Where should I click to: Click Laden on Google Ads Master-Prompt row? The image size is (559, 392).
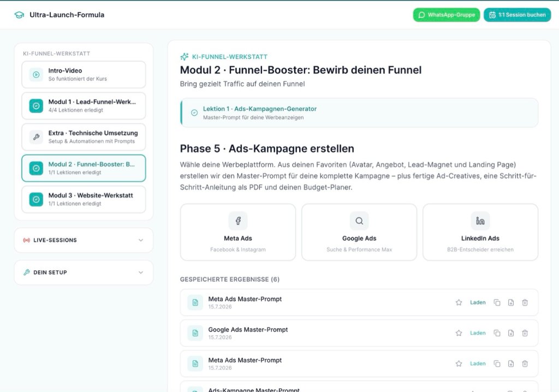pyautogui.click(x=478, y=333)
